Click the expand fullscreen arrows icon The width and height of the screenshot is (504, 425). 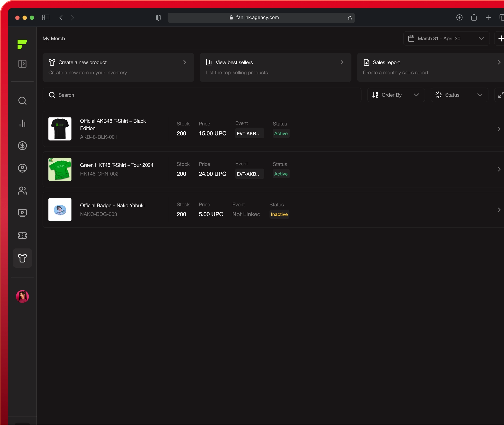pyautogui.click(x=501, y=95)
